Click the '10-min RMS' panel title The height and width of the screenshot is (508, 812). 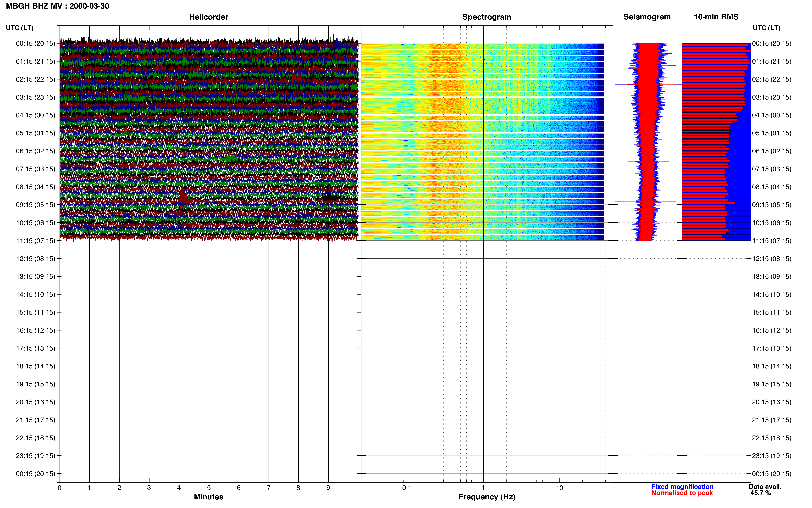(716, 17)
